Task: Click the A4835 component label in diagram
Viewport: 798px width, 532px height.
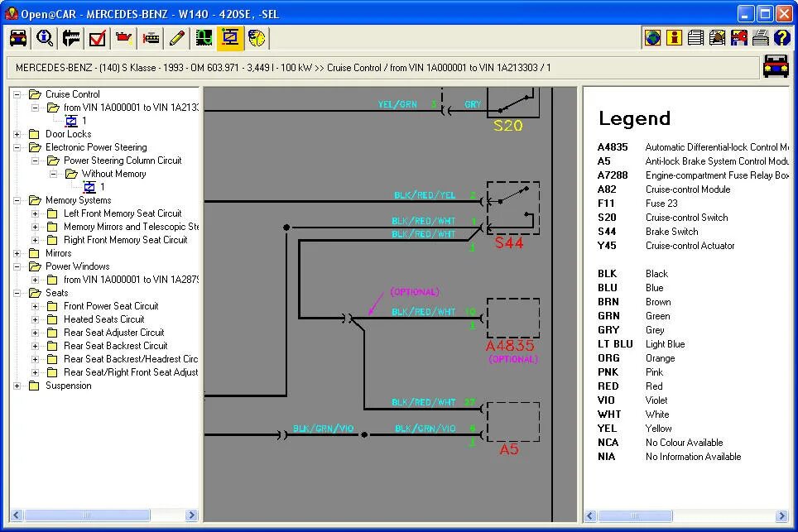Action: tap(510, 346)
